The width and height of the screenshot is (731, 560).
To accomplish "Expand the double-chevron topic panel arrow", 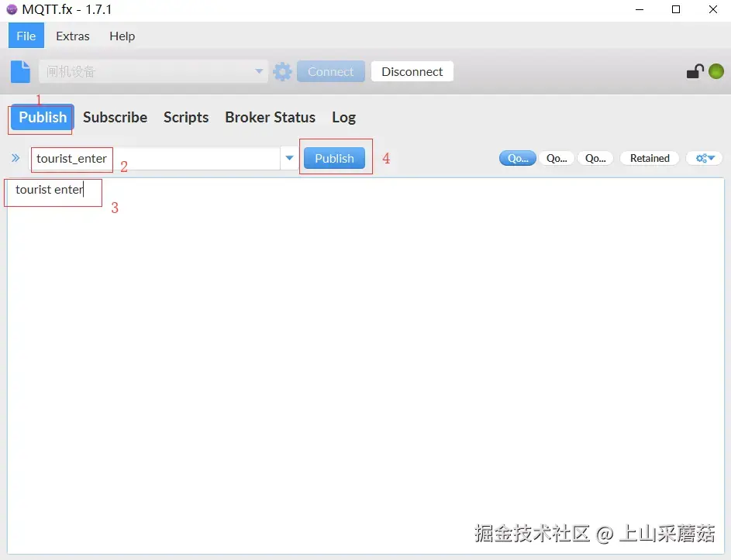I will 16,158.
